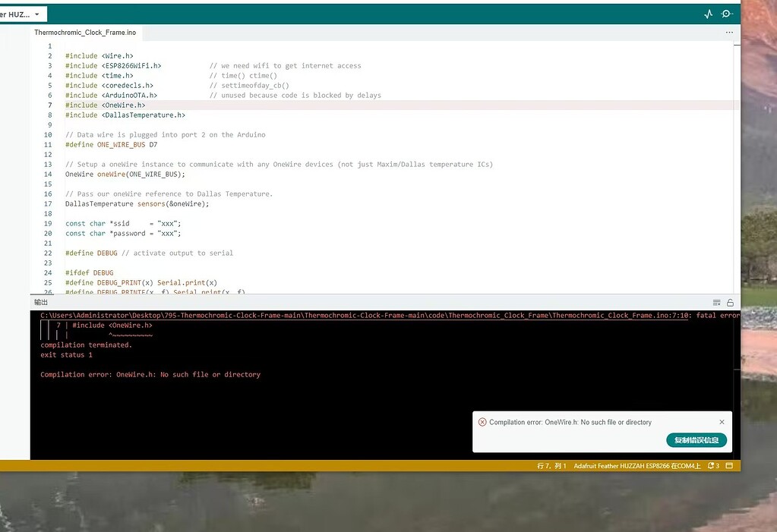Click the 行 7, 列 1 position indicator

click(x=554, y=464)
